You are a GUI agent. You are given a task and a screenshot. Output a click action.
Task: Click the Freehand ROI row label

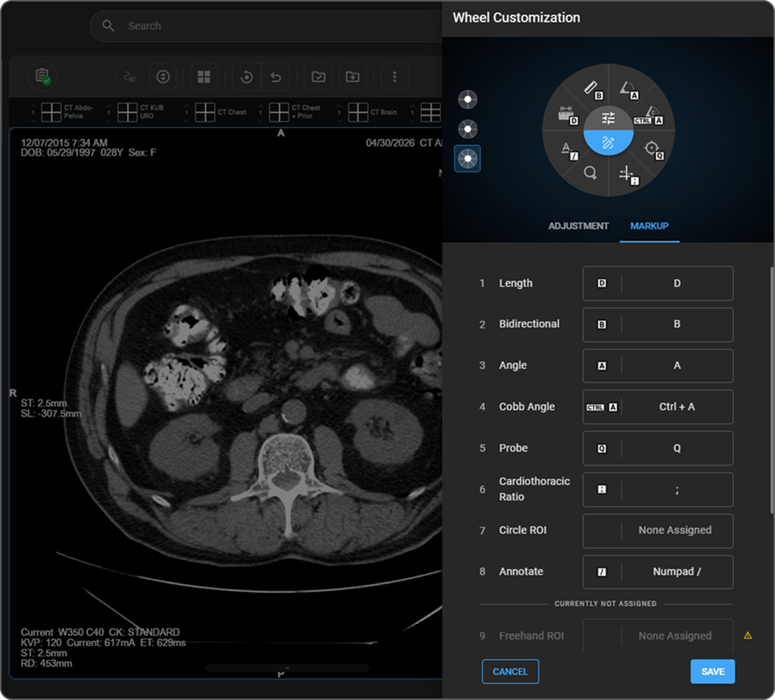[531, 636]
